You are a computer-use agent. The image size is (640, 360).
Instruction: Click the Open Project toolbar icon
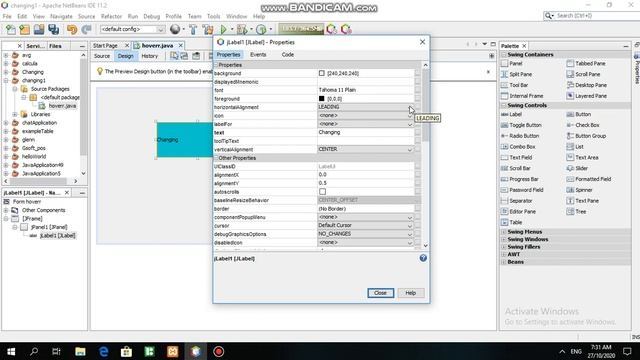pos(39,29)
